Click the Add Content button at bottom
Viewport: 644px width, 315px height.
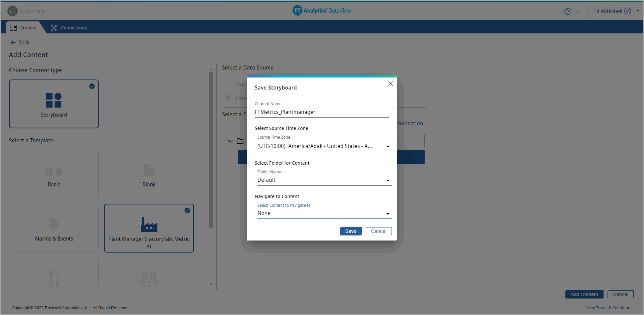coord(584,294)
